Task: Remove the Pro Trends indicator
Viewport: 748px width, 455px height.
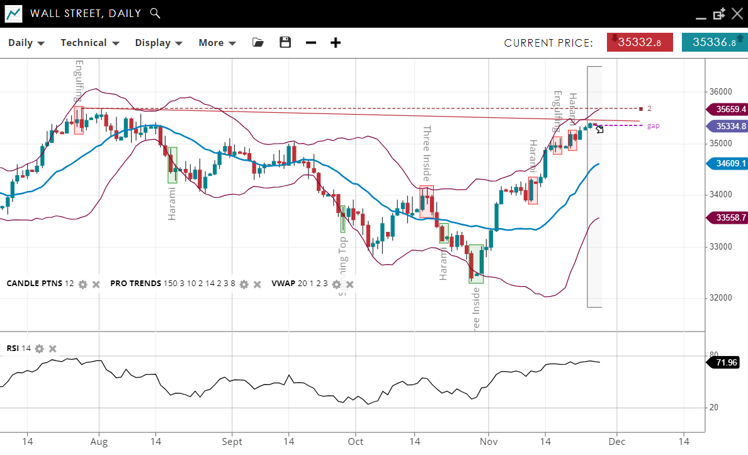Action: [x=257, y=284]
